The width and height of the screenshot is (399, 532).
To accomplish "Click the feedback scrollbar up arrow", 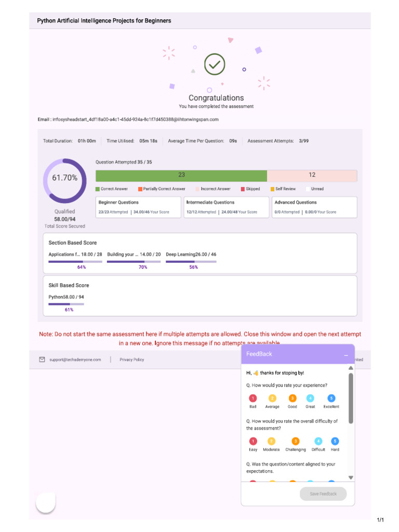I will [351, 368].
